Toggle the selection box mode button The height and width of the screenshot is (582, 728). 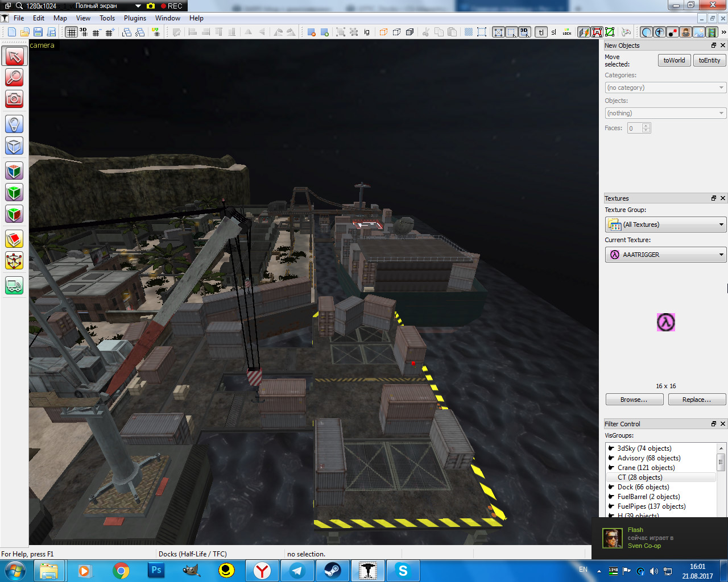pos(511,32)
